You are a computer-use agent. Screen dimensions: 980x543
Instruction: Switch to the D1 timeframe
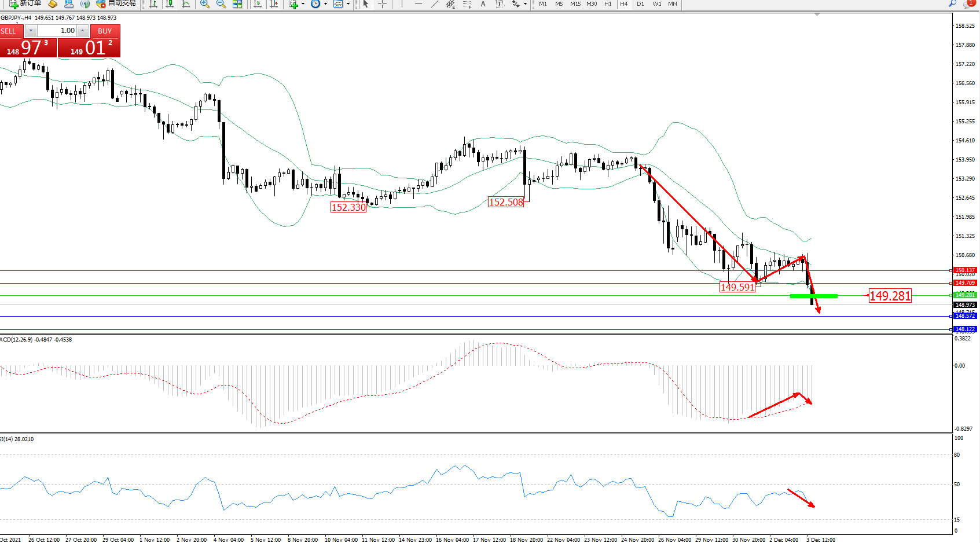pos(640,4)
